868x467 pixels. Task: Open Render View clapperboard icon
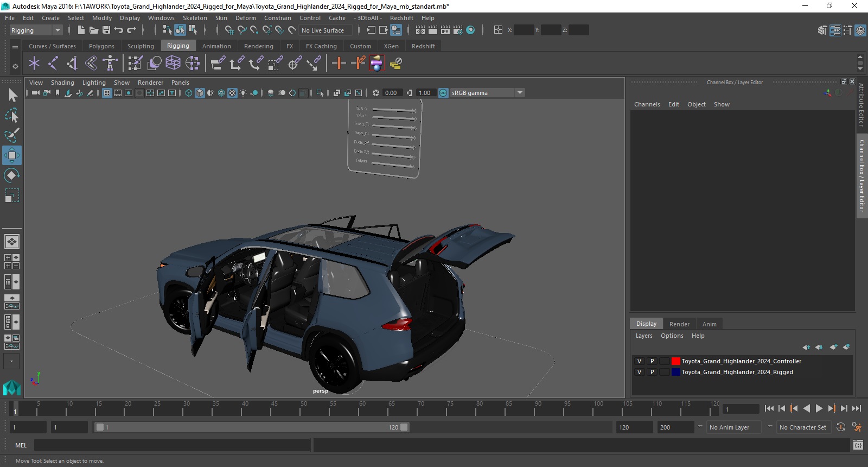tap(420, 30)
